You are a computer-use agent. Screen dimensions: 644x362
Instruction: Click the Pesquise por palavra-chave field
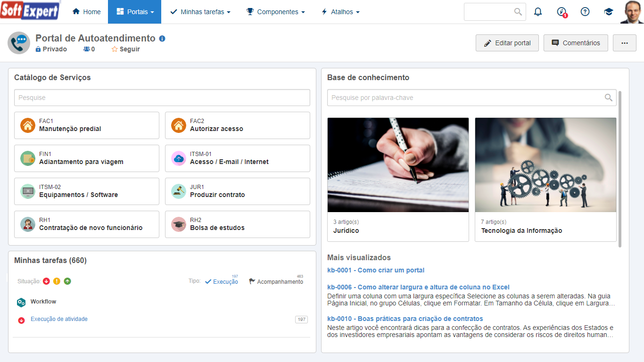(x=471, y=98)
